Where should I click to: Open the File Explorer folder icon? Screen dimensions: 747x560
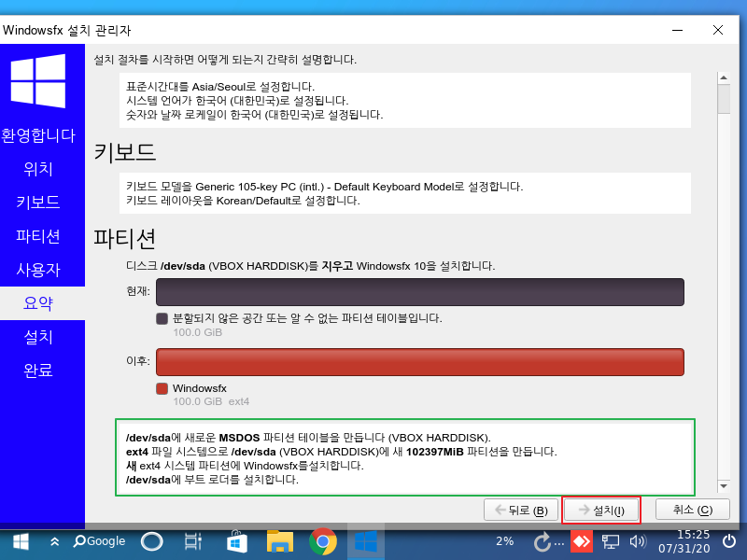(279, 541)
